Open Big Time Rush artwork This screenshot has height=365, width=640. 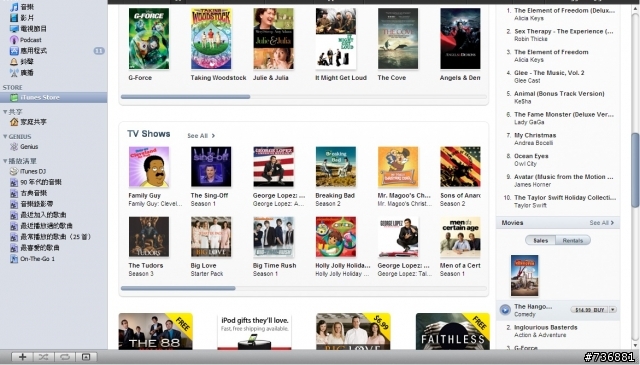click(x=273, y=237)
